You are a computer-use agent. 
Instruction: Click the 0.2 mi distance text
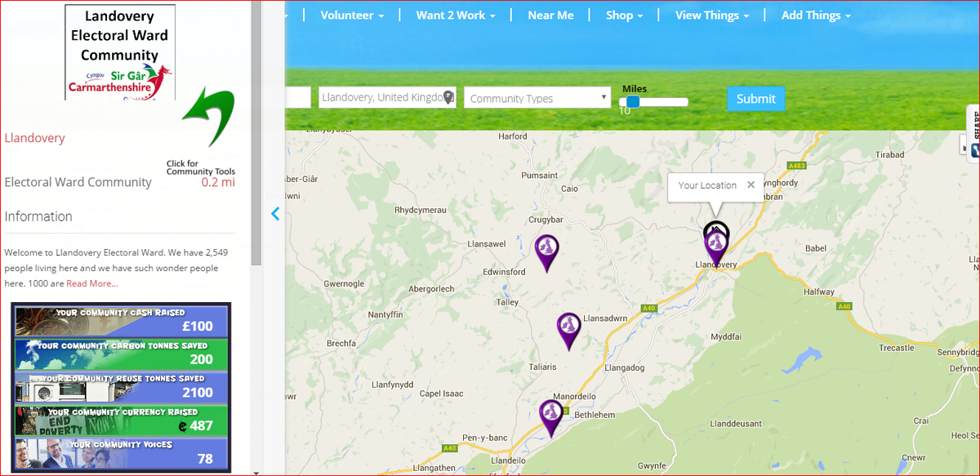(x=218, y=182)
